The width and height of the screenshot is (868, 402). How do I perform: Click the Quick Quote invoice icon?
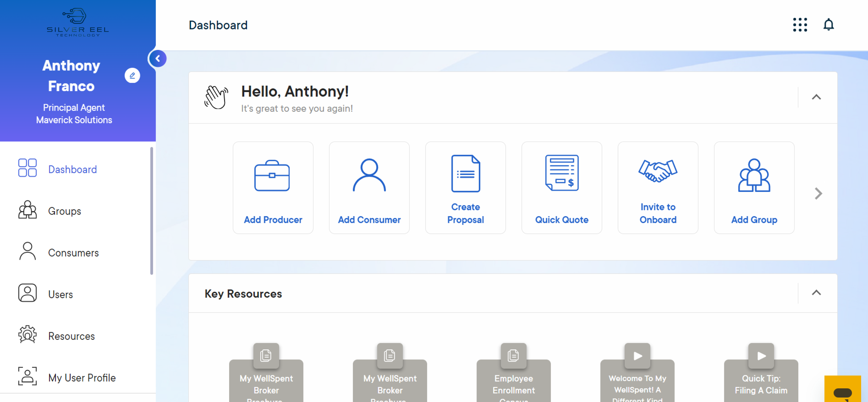click(x=562, y=173)
